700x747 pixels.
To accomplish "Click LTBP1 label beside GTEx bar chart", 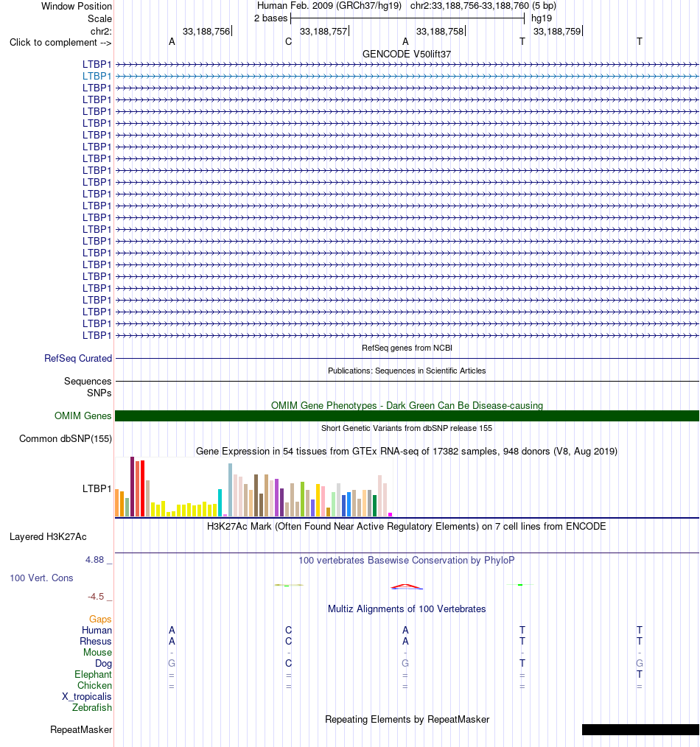I will pos(97,488).
